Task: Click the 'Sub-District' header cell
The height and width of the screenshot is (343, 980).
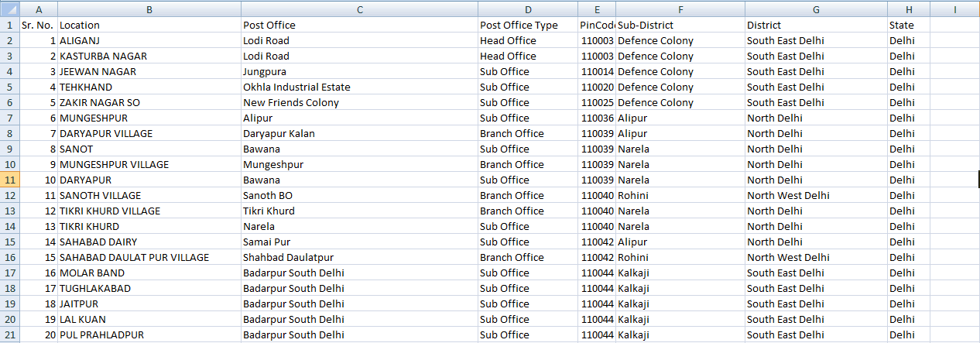Action: pyautogui.click(x=680, y=25)
